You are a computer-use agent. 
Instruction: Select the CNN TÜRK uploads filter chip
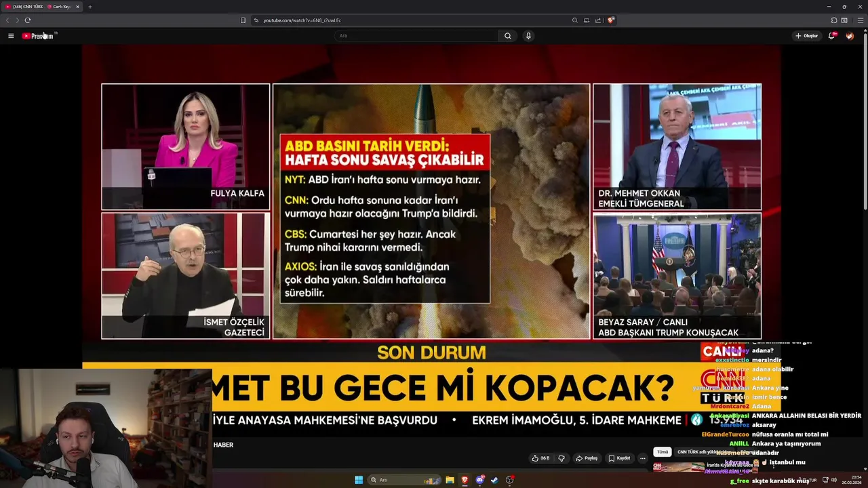point(705,452)
